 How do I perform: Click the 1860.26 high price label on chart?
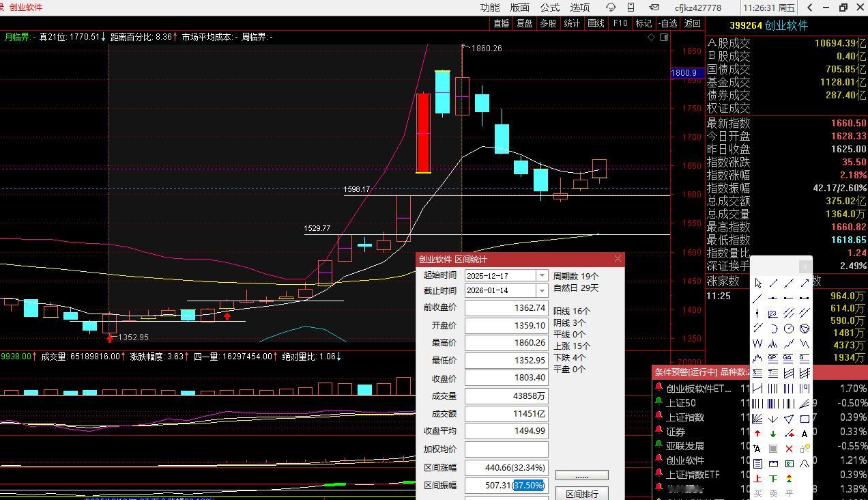pos(487,48)
